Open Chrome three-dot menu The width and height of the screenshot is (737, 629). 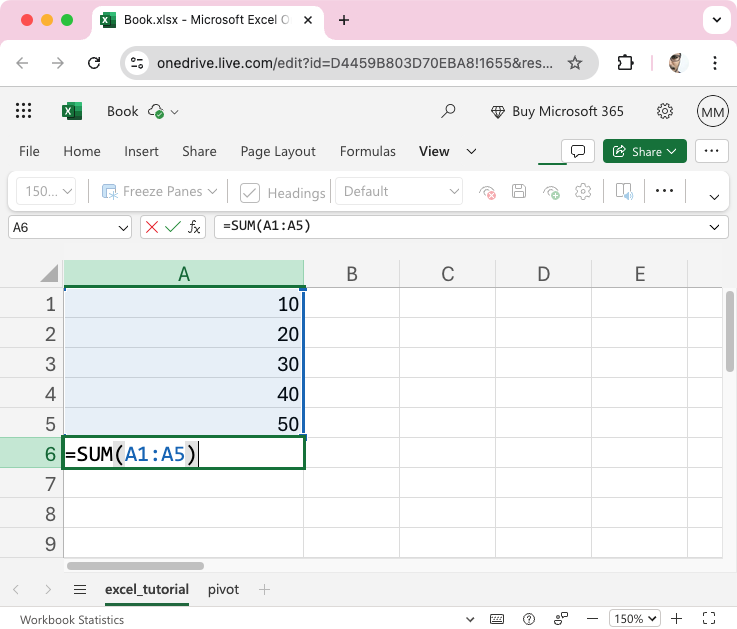coord(714,63)
